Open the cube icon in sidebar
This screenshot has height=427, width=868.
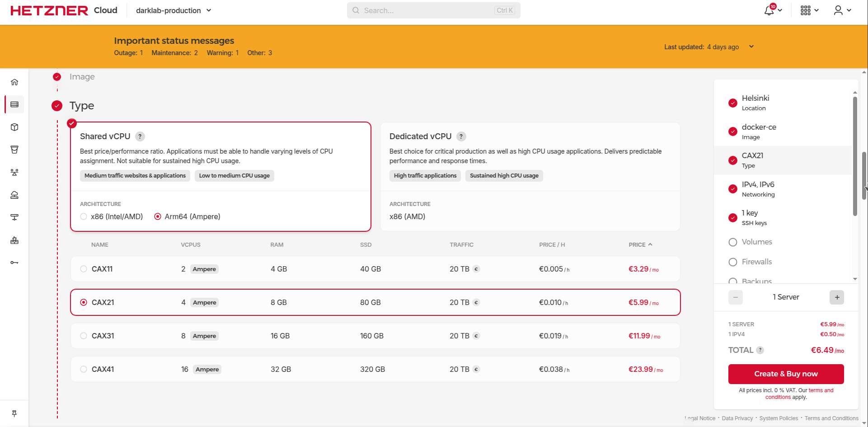point(14,127)
